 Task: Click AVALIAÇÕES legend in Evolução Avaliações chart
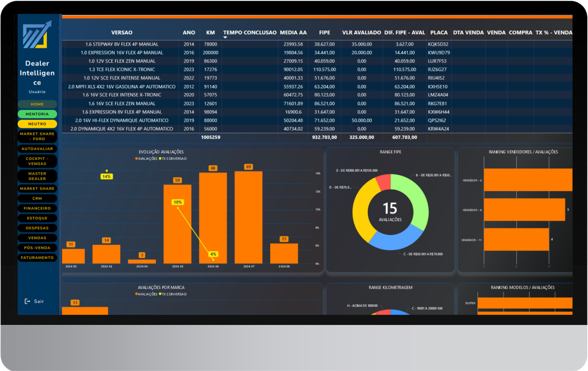tap(146, 159)
